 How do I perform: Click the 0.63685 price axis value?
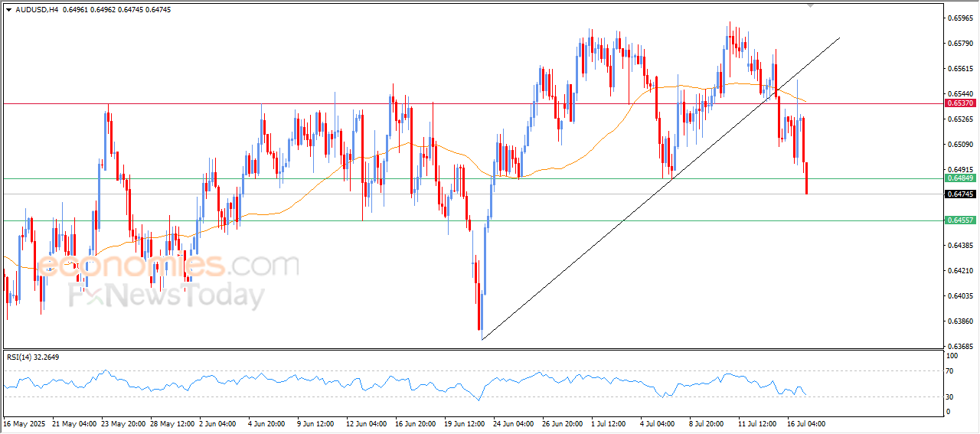961,346
